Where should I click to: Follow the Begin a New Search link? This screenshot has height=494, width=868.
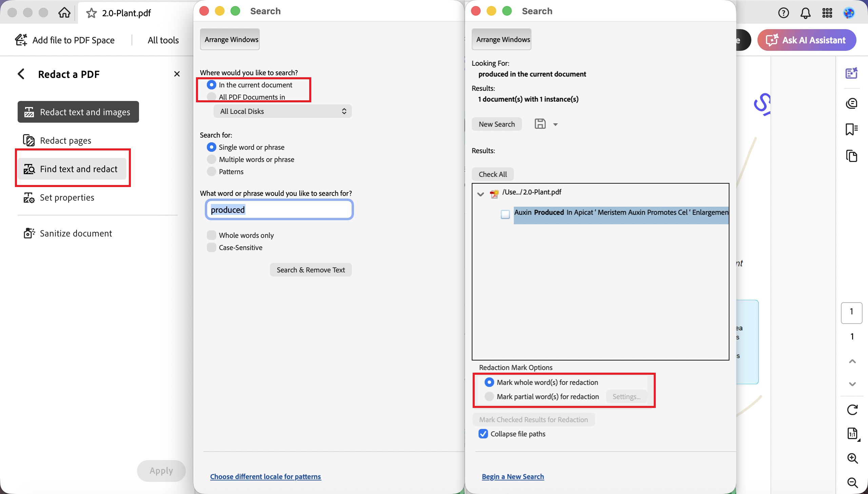click(x=513, y=476)
